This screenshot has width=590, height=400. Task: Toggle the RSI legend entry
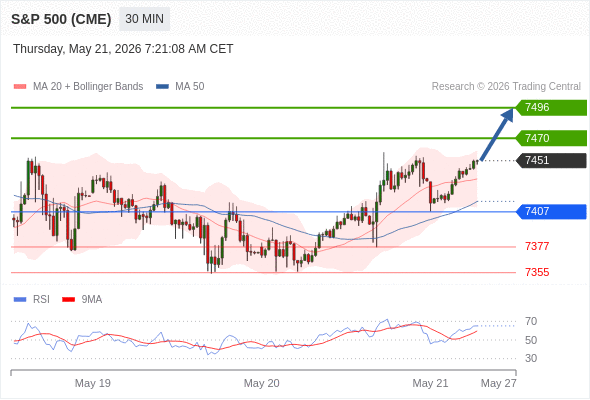tap(32, 300)
